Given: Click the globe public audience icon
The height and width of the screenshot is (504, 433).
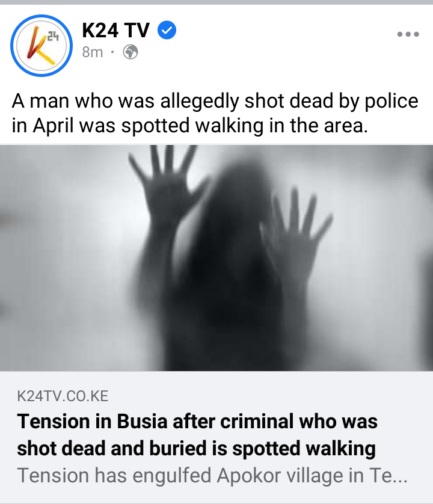Looking at the screenshot, I should (x=131, y=52).
